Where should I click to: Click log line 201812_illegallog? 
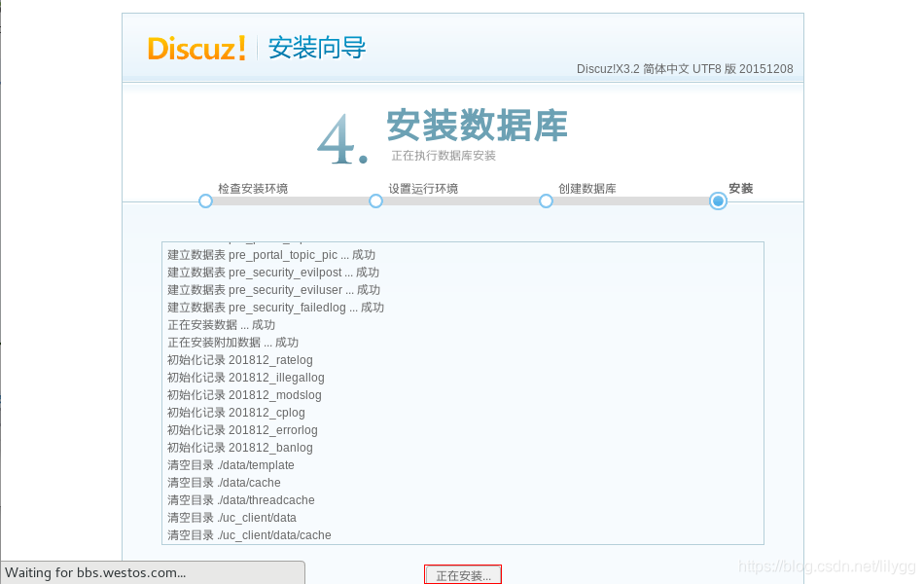pos(246,378)
